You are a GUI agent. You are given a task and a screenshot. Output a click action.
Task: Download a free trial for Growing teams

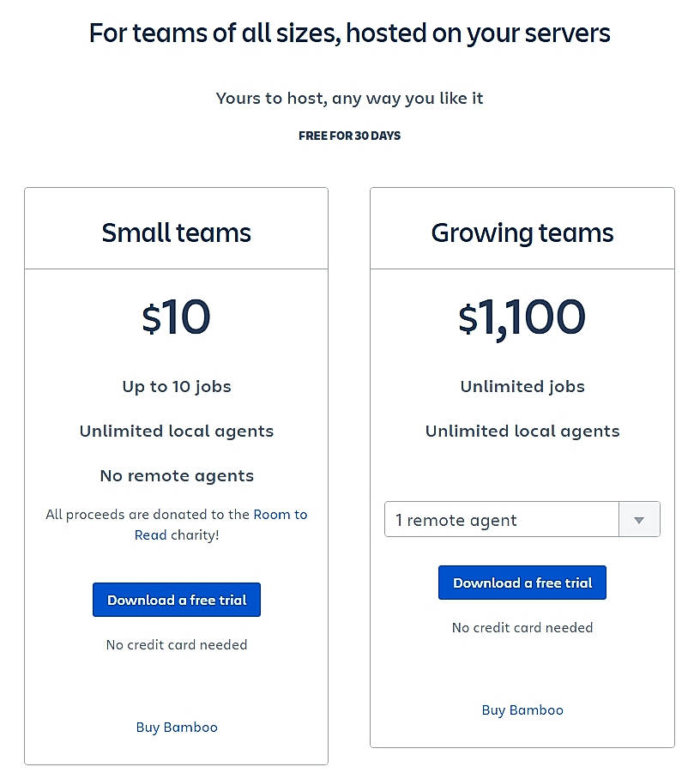tap(522, 583)
